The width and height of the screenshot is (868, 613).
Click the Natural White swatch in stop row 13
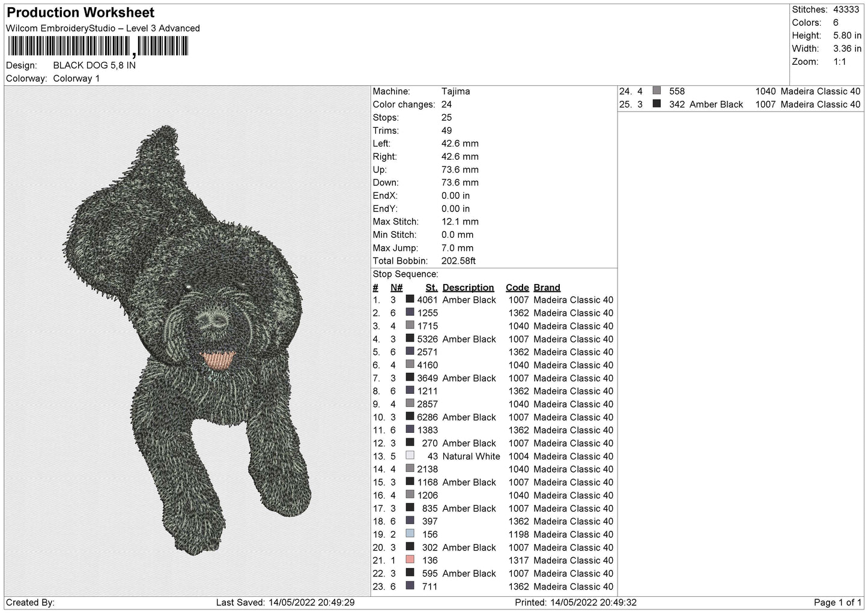coord(410,456)
